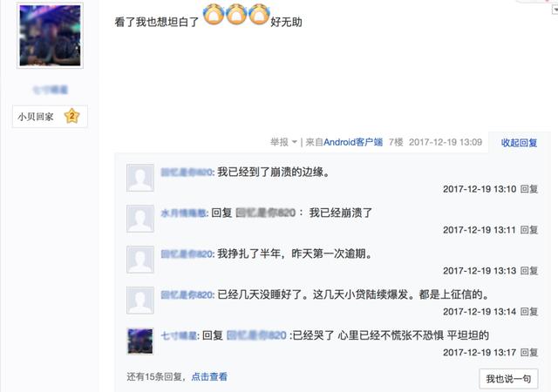Click the photo avatar in last reply

tap(140, 341)
